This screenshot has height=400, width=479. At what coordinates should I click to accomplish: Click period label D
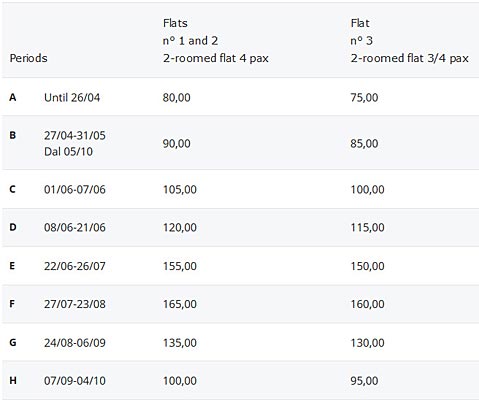(13, 227)
